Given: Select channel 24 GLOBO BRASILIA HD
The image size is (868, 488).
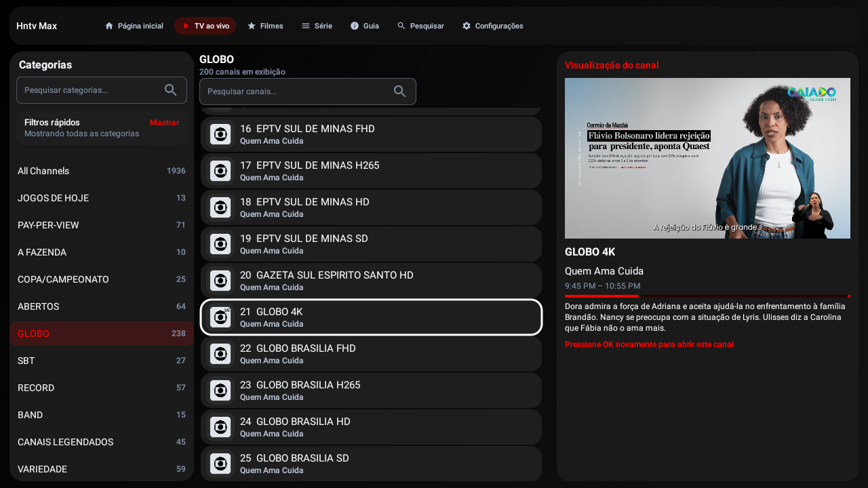Looking at the screenshot, I should click(x=371, y=427).
